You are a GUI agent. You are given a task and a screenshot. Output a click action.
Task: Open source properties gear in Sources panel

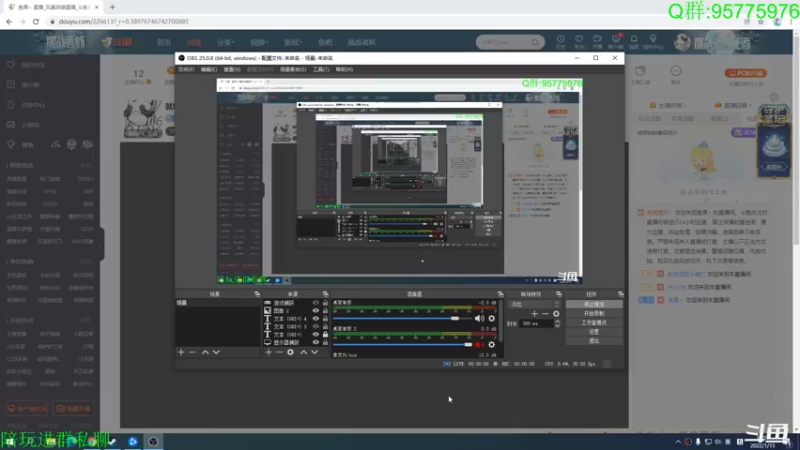point(290,352)
